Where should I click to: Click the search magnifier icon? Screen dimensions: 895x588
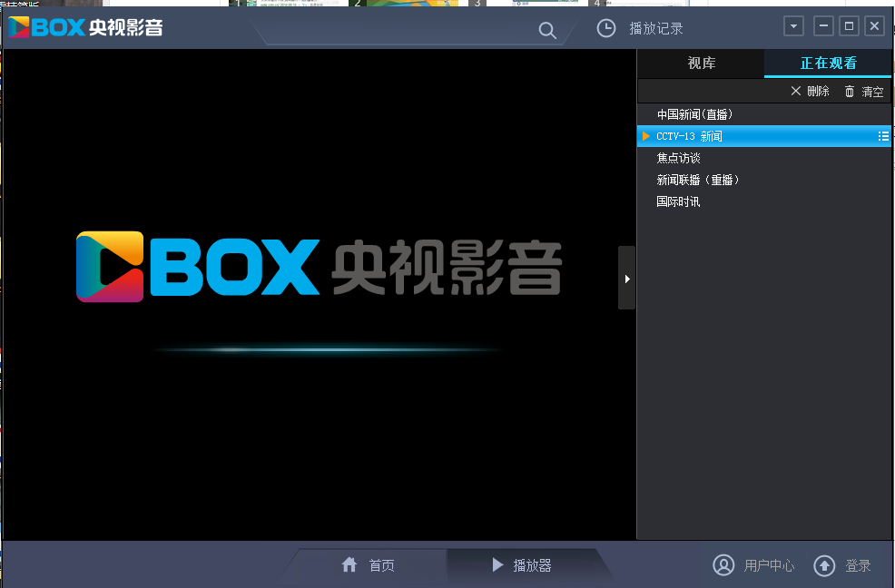(x=547, y=30)
